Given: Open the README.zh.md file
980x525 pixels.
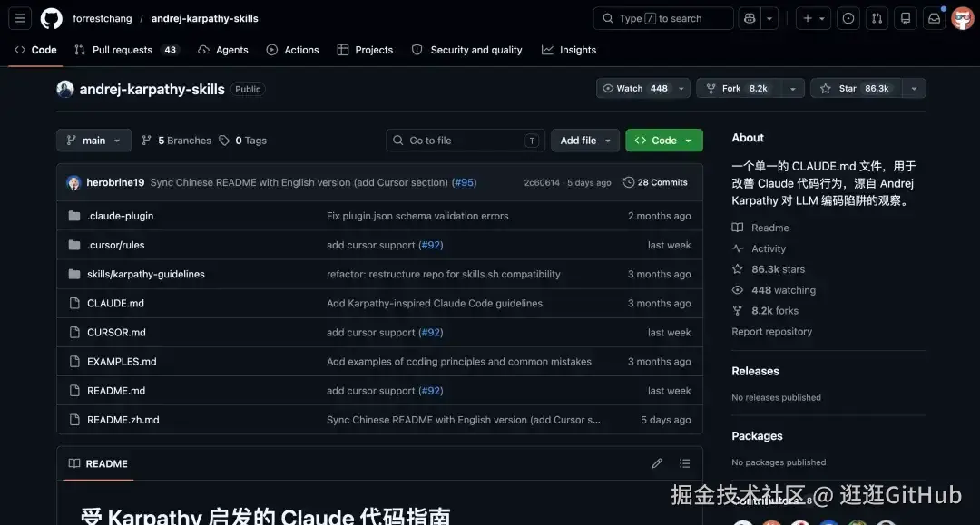Looking at the screenshot, I should pos(123,420).
